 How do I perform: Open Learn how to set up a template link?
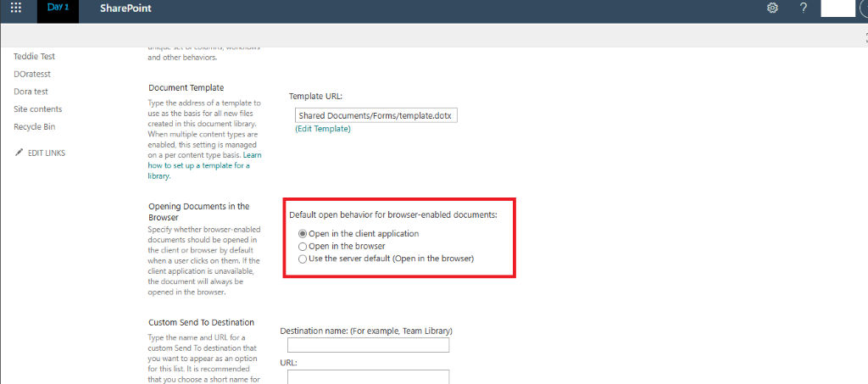pos(199,166)
